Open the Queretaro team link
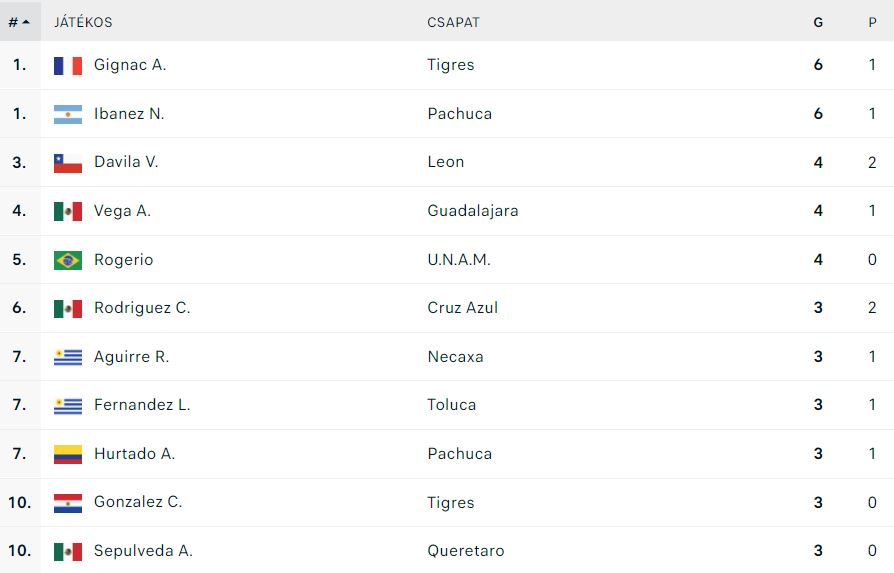The width and height of the screenshot is (894, 573). coord(466,551)
